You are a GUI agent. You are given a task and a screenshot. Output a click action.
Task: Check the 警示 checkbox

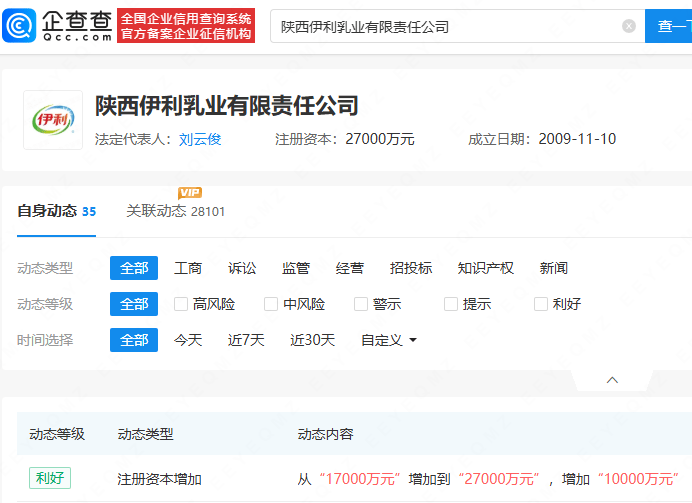361,304
